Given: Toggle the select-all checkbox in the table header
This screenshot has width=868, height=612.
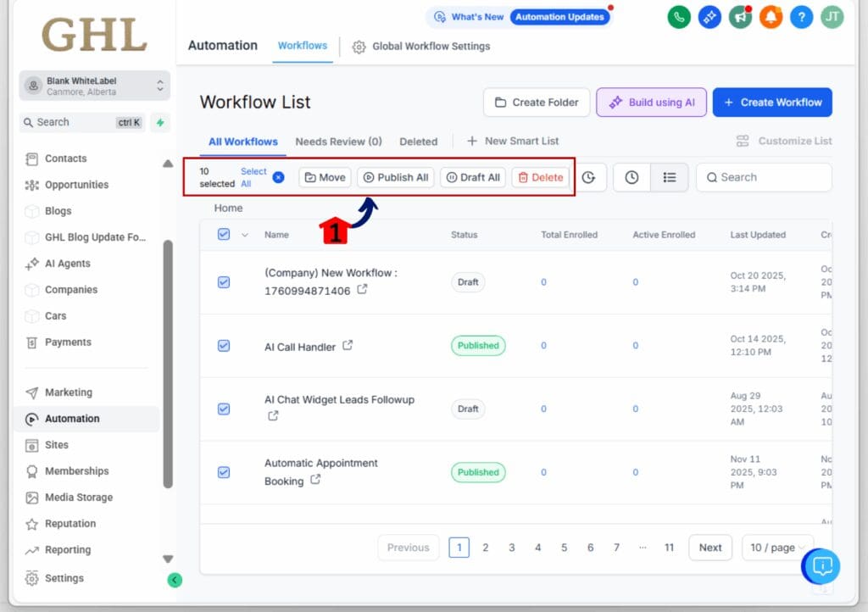Looking at the screenshot, I should 224,235.
